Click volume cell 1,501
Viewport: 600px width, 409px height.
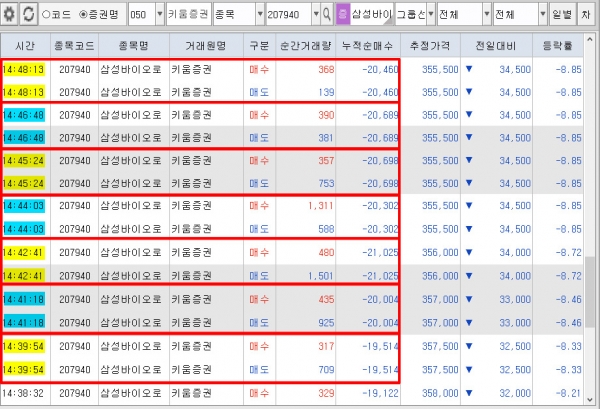point(321,276)
